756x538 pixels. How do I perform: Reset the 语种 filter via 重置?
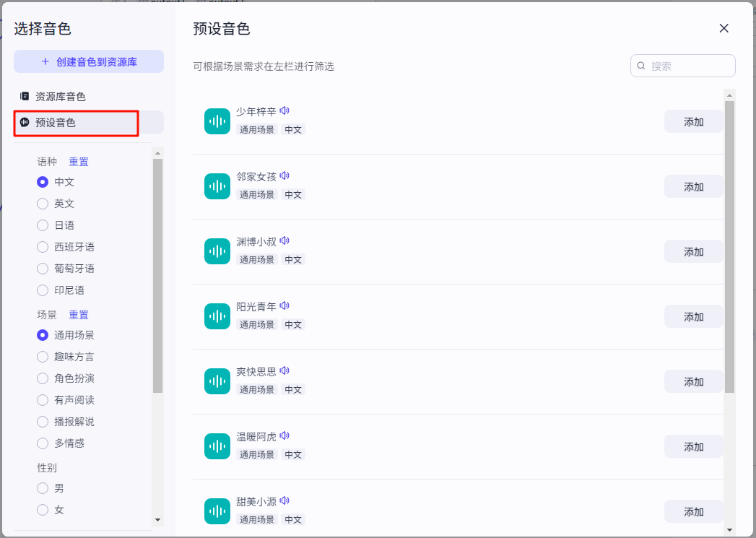(79, 162)
